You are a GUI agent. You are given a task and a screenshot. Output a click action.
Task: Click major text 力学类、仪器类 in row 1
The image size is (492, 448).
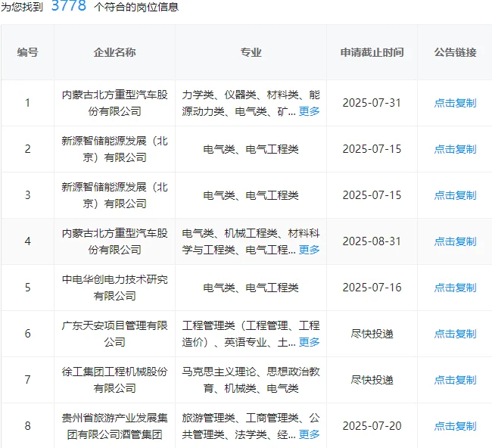click(x=219, y=95)
